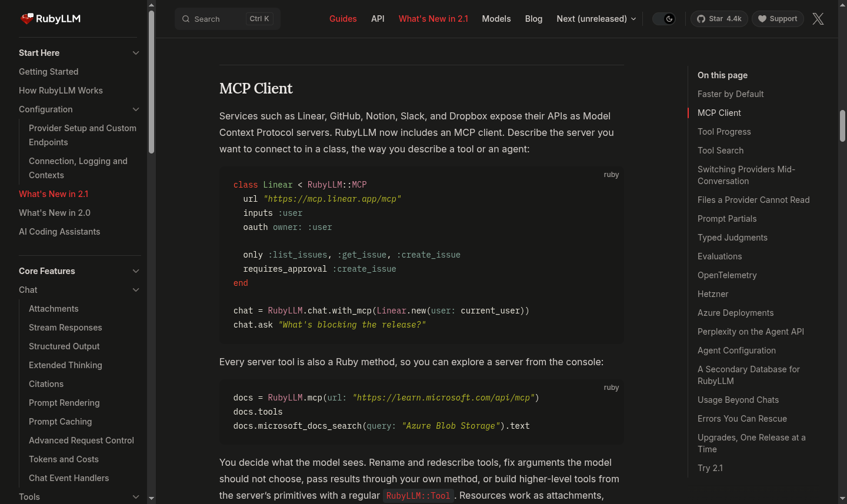The image size is (847, 504).
Task: Jump to Typed Judgments section
Action: click(x=732, y=238)
